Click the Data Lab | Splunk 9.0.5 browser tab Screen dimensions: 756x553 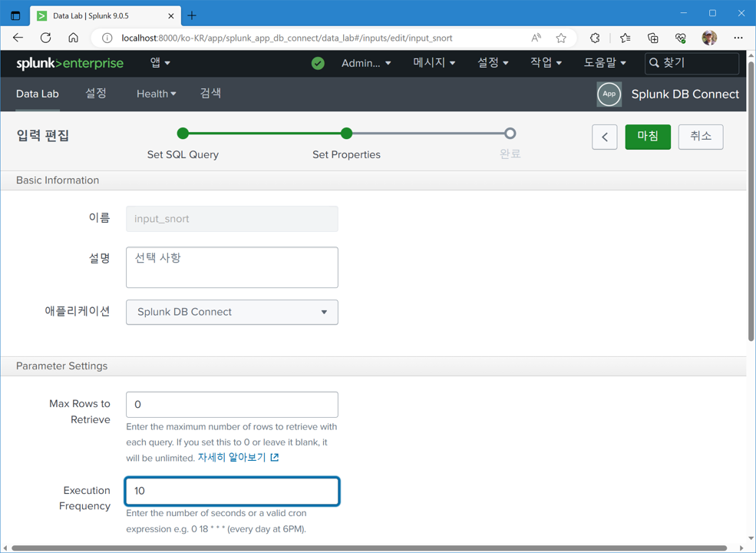coord(105,16)
